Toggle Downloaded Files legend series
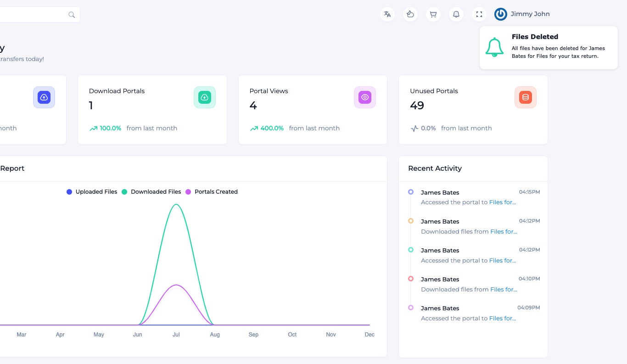Viewport: 627px width, 364px height. click(x=151, y=192)
